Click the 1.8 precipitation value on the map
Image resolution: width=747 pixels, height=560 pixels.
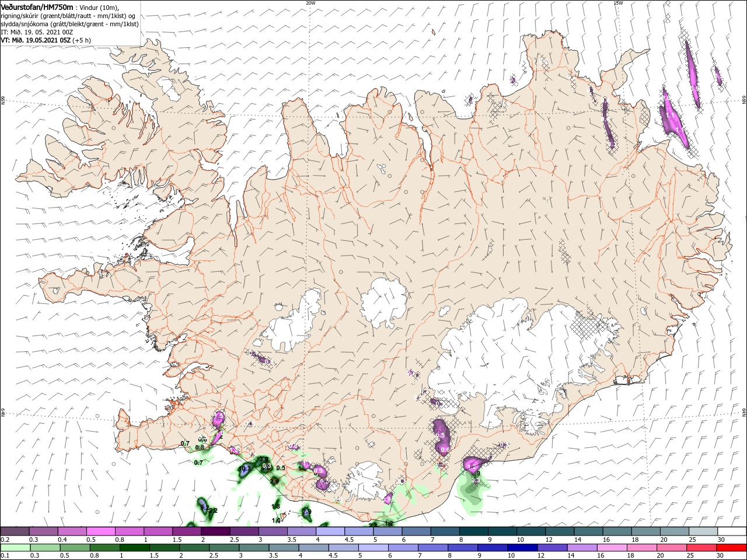coord(276,506)
